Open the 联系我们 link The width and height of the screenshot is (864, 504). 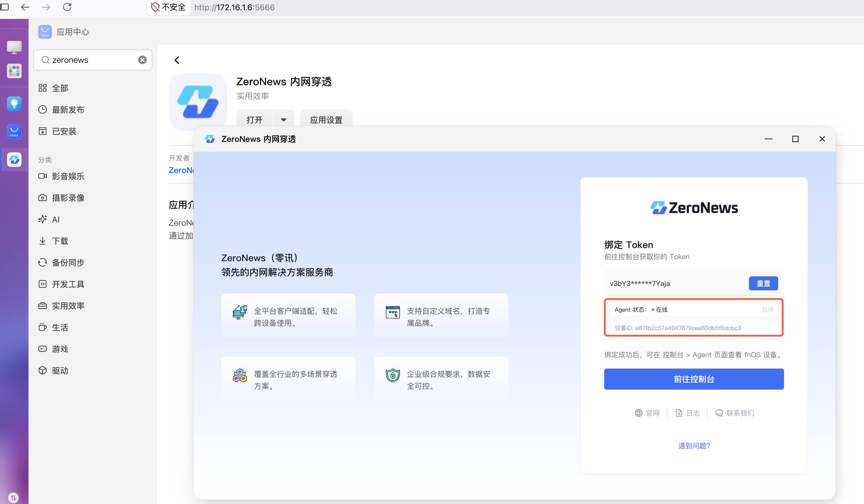pyautogui.click(x=734, y=413)
